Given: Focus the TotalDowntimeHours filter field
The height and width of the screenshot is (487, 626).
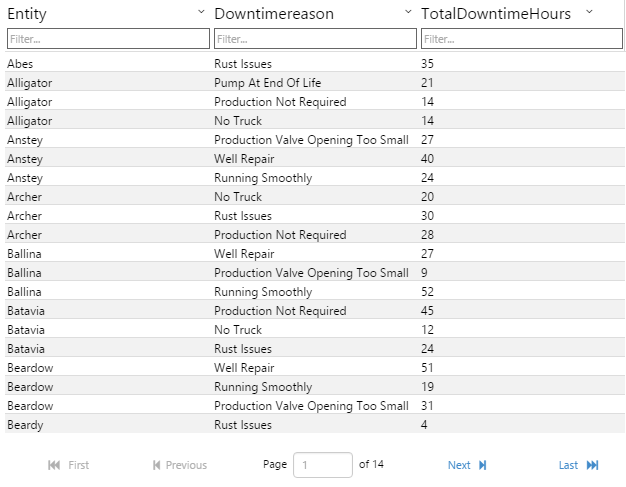Looking at the screenshot, I should tap(522, 39).
